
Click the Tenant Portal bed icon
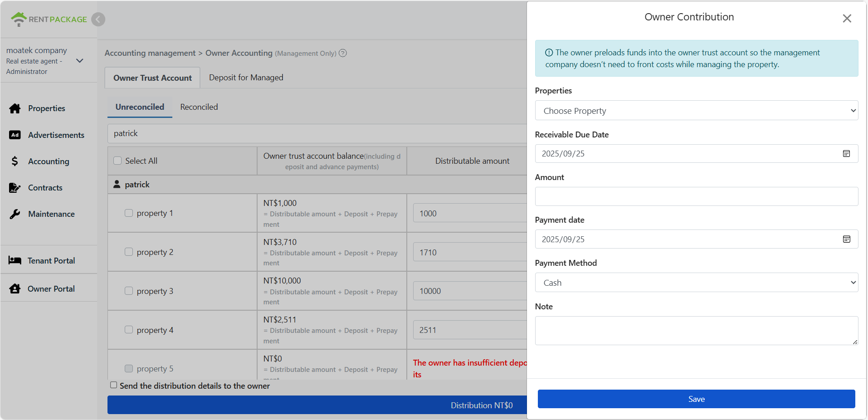coord(15,260)
